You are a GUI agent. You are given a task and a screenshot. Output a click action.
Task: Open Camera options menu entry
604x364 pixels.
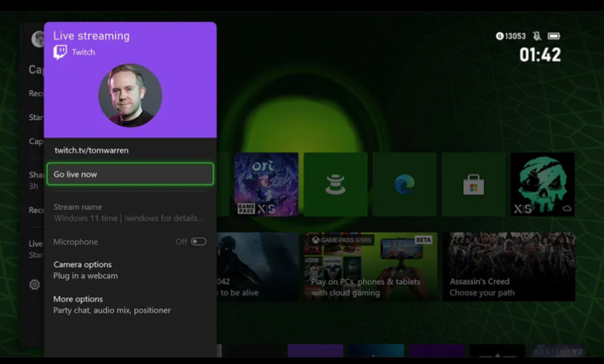(83, 270)
